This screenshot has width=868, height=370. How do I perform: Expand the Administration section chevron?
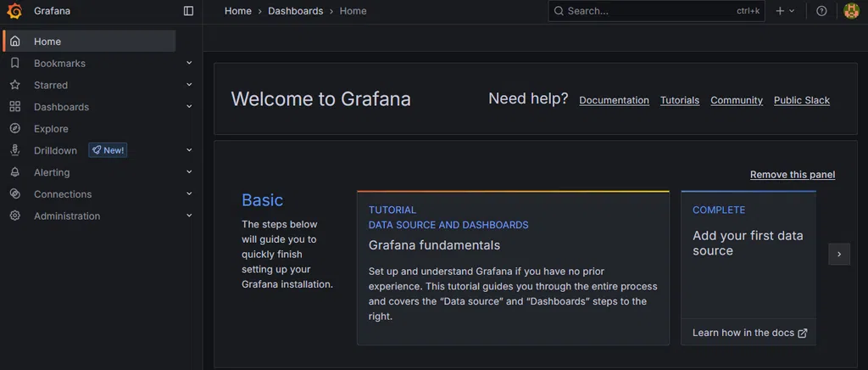coord(189,216)
